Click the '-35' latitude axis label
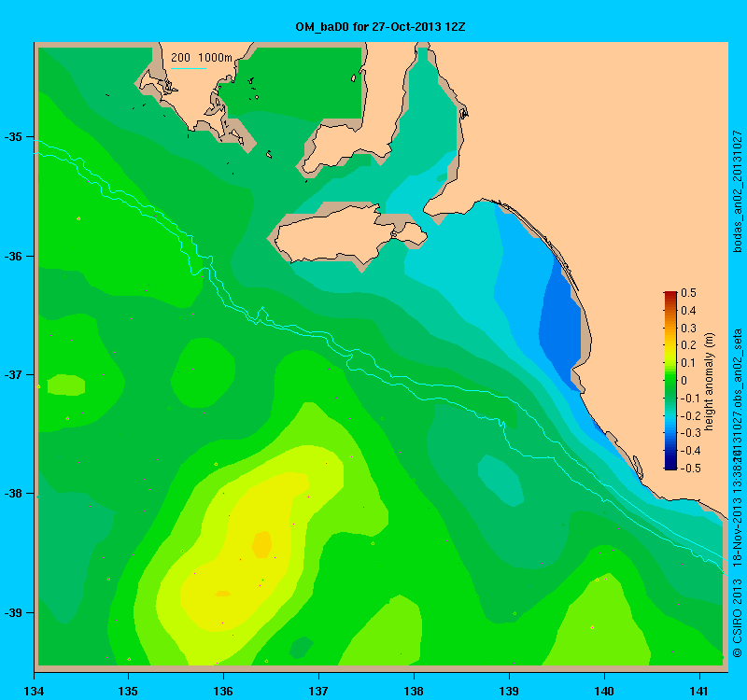The height and width of the screenshot is (700, 747). [x=13, y=137]
